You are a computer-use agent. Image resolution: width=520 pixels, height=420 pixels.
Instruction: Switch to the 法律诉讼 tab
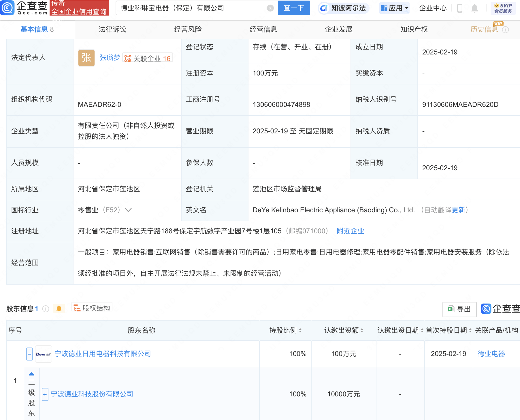[x=112, y=29]
